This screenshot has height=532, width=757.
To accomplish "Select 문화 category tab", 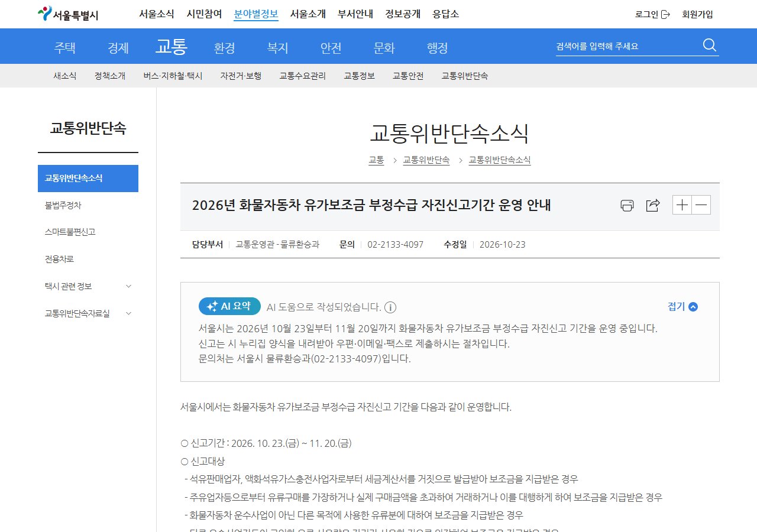I will (x=384, y=47).
